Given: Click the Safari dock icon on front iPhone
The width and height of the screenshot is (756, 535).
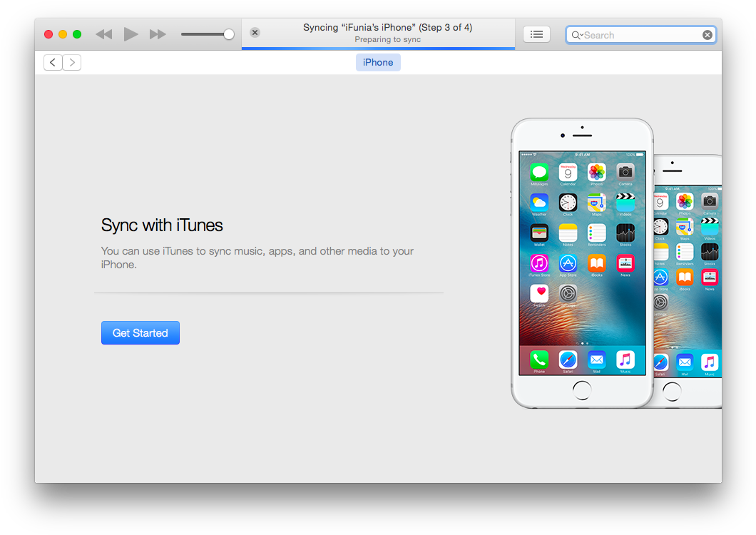Looking at the screenshot, I should 568,360.
